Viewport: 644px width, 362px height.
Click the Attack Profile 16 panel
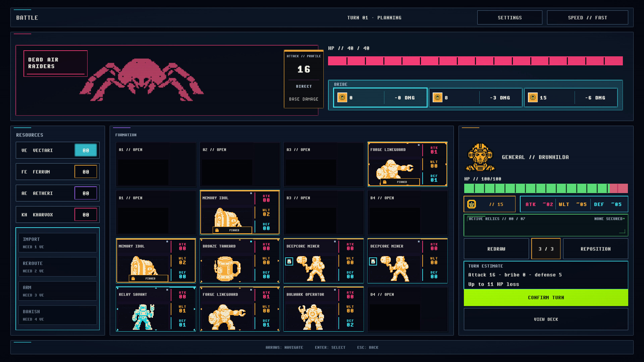point(304,79)
